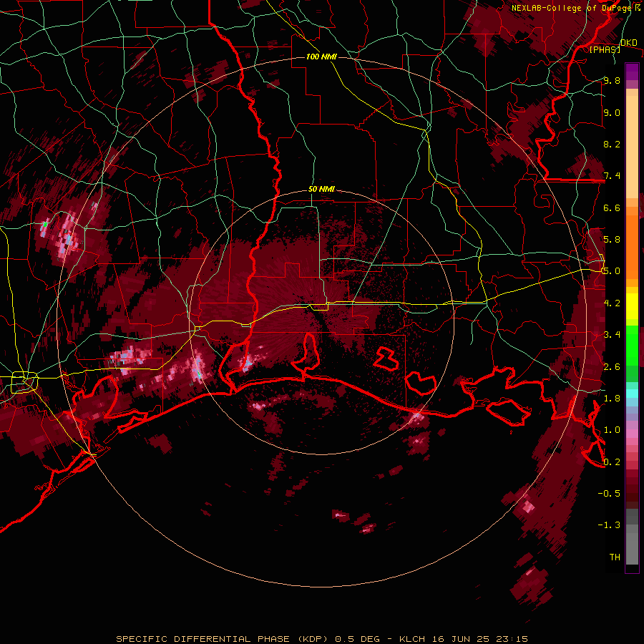Pick the cyan segment of the color bar

[632, 393]
